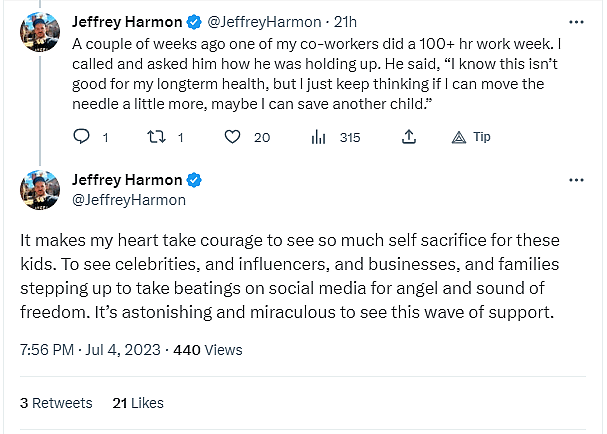Viewport: 607px width, 434px height.
Task: View analytics for the first tweet
Action: 319,137
